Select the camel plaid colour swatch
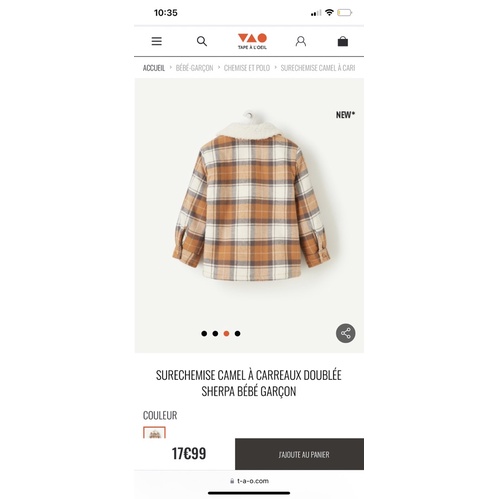The width and height of the screenshot is (499, 499). click(x=154, y=433)
